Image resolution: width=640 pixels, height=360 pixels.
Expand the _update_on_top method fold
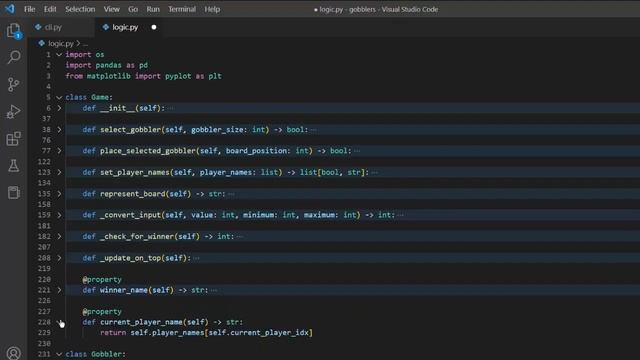(59, 258)
